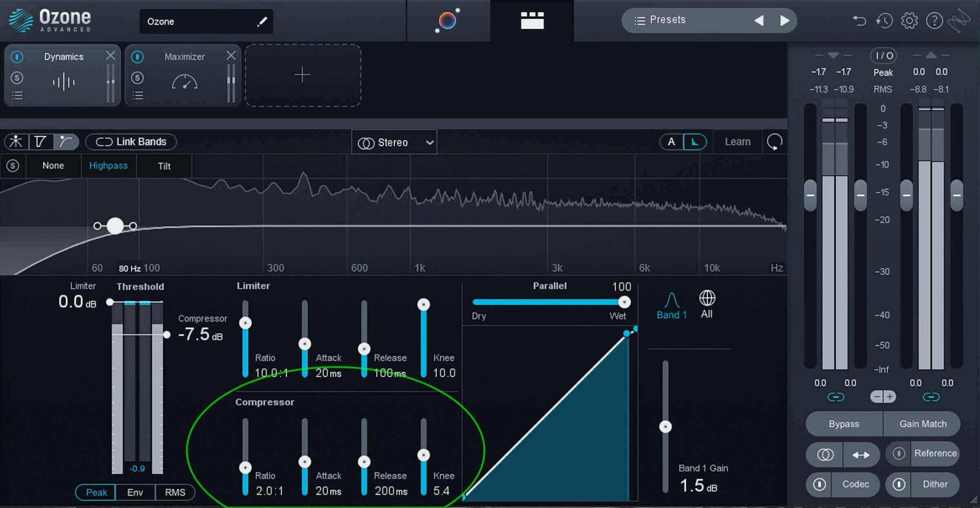Click the Compressor Release slider handle

tap(364, 462)
